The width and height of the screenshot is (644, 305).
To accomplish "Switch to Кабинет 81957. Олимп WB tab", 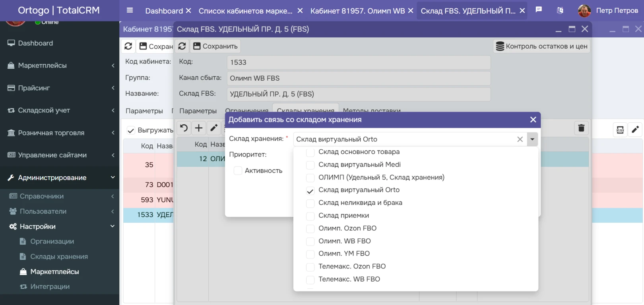I will point(357,11).
